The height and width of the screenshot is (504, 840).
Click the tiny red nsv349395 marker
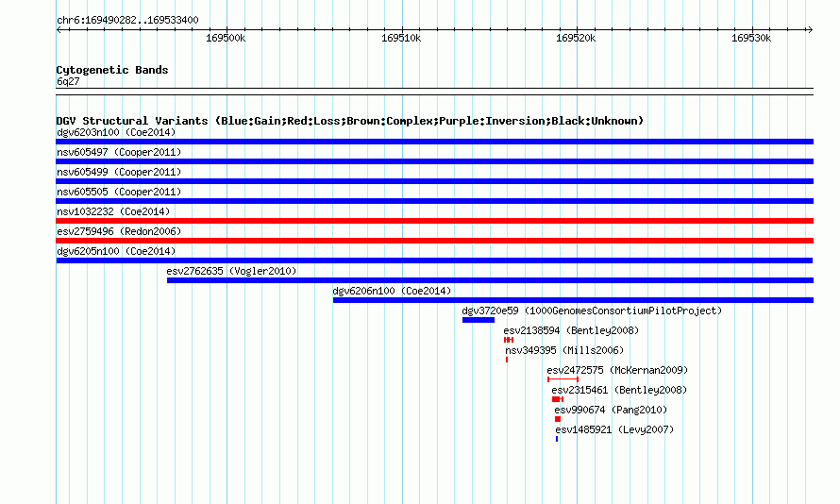coord(506,360)
